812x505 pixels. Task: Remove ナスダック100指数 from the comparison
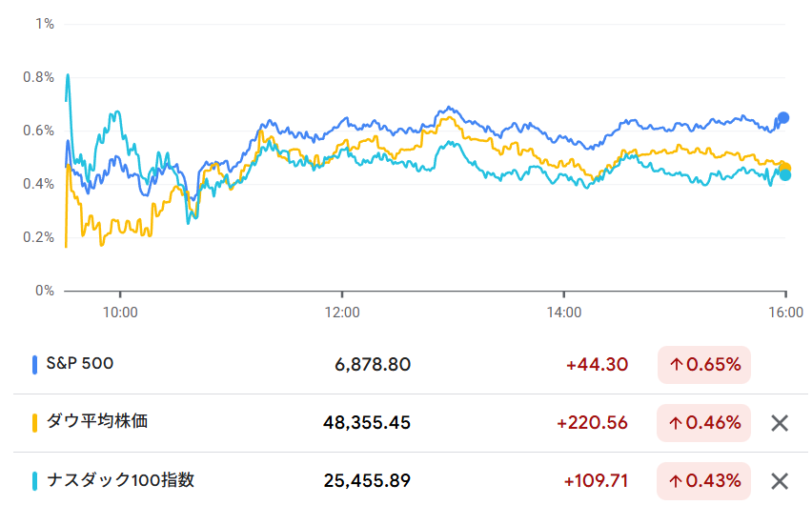pos(780,481)
